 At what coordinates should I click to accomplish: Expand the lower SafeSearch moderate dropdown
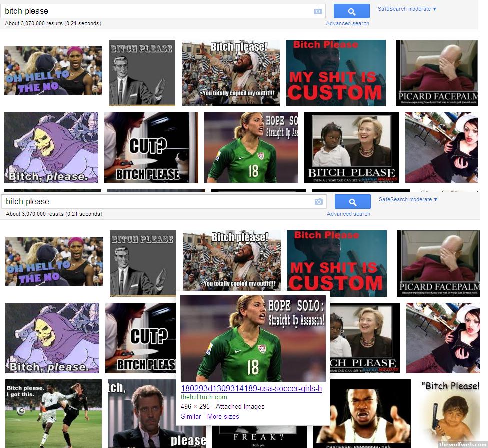point(408,199)
